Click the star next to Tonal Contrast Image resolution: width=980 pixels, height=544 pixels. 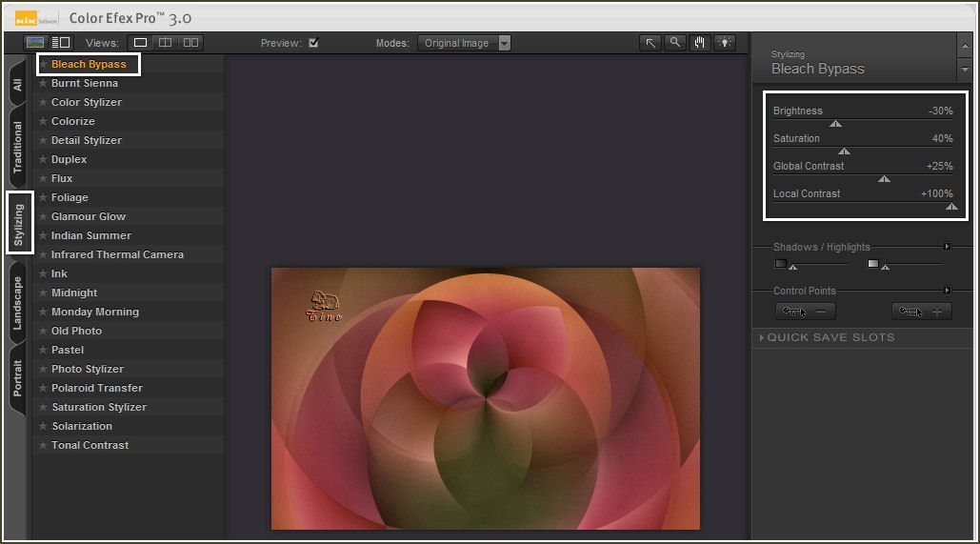point(43,445)
